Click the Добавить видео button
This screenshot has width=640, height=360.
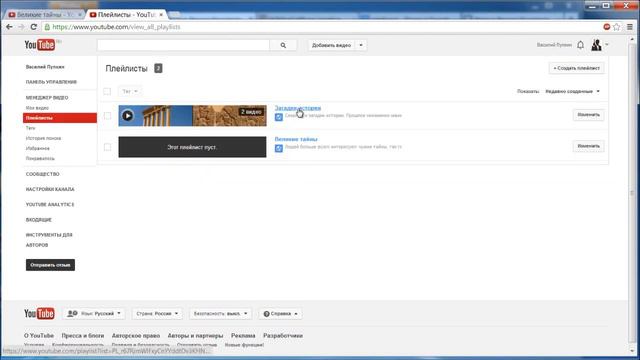click(x=331, y=45)
